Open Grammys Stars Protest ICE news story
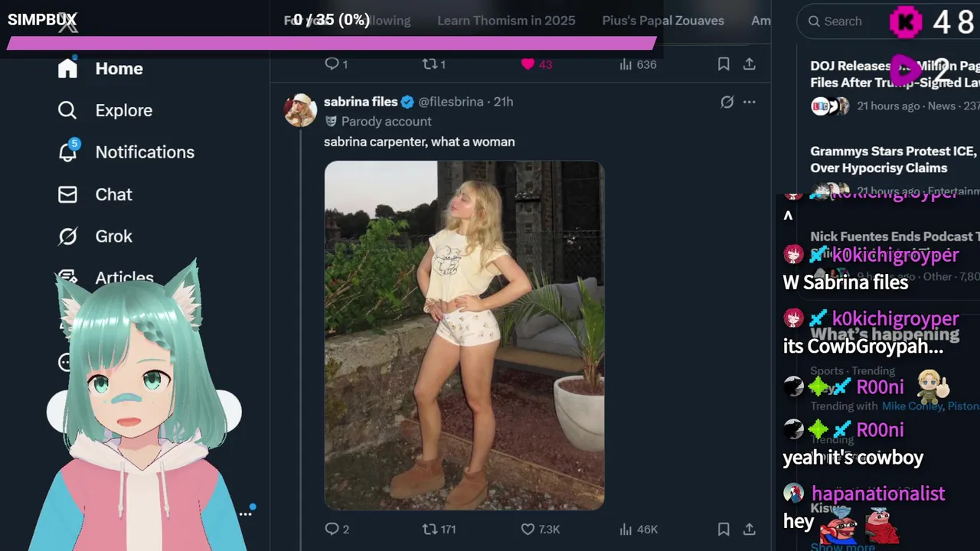Viewport: 980px width, 551px height. coord(893,159)
